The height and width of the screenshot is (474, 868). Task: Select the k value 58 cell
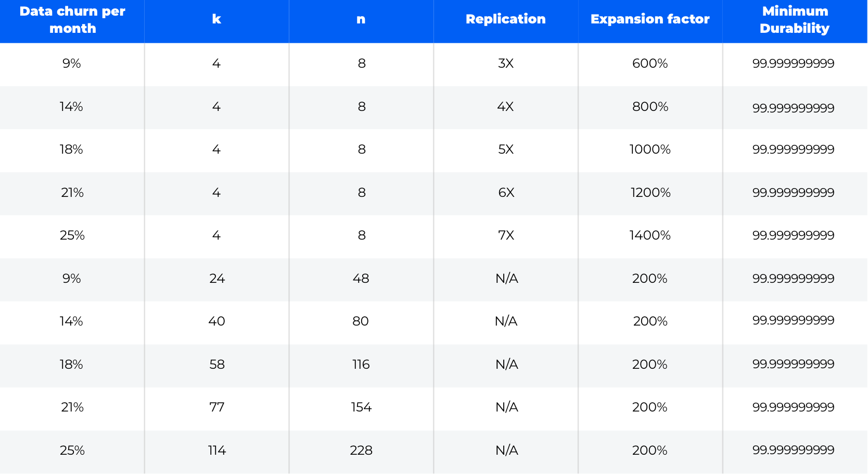click(217, 365)
